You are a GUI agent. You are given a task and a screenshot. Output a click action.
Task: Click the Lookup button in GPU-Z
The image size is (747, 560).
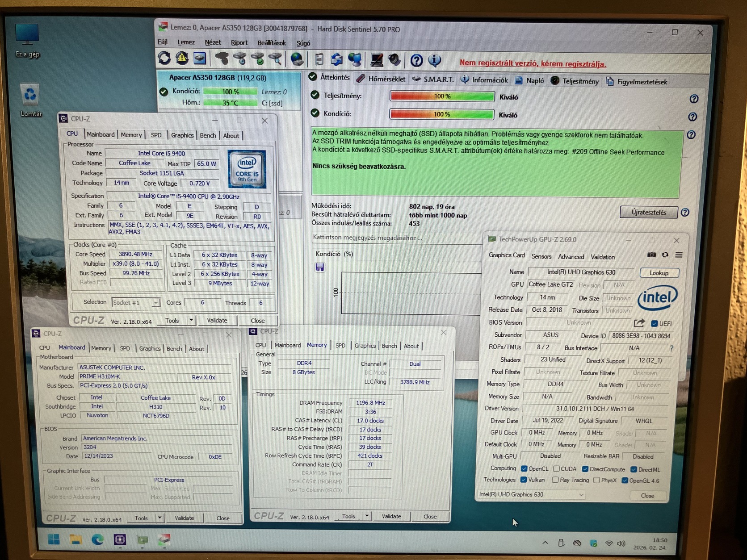coord(659,273)
